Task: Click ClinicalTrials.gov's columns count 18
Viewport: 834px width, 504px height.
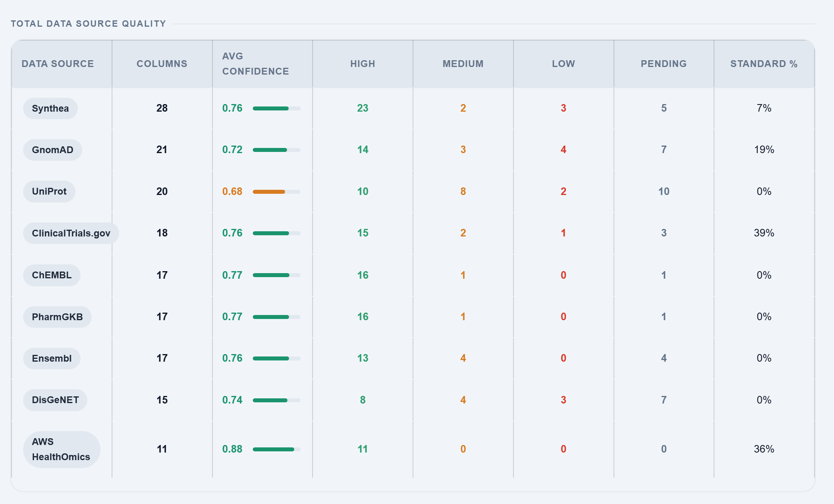Action: (x=162, y=233)
